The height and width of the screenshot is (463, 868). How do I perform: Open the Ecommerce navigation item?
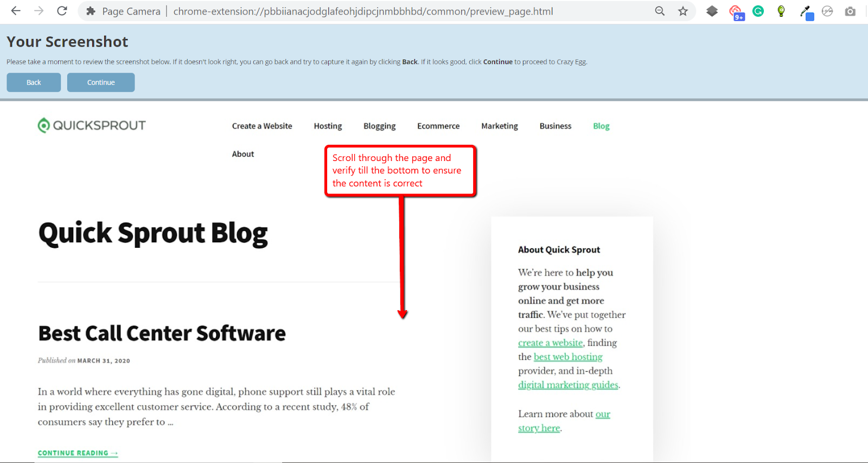(438, 126)
